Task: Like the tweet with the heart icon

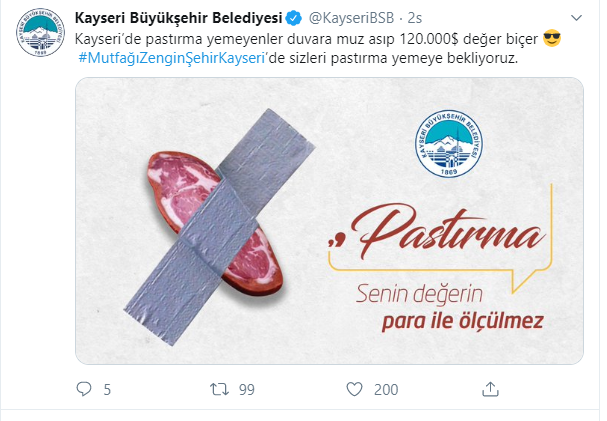Action: [354, 389]
